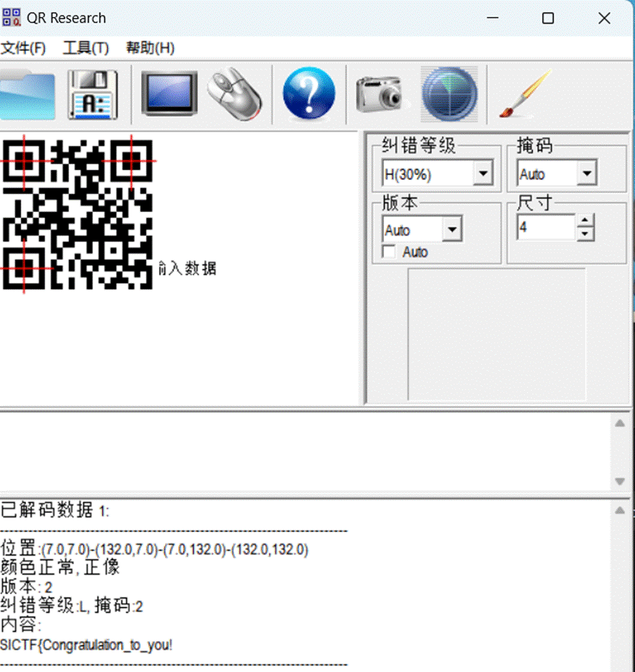Screen dimensions: 635x672
Task: Click the 位置 coordinates line
Action: (x=155, y=549)
